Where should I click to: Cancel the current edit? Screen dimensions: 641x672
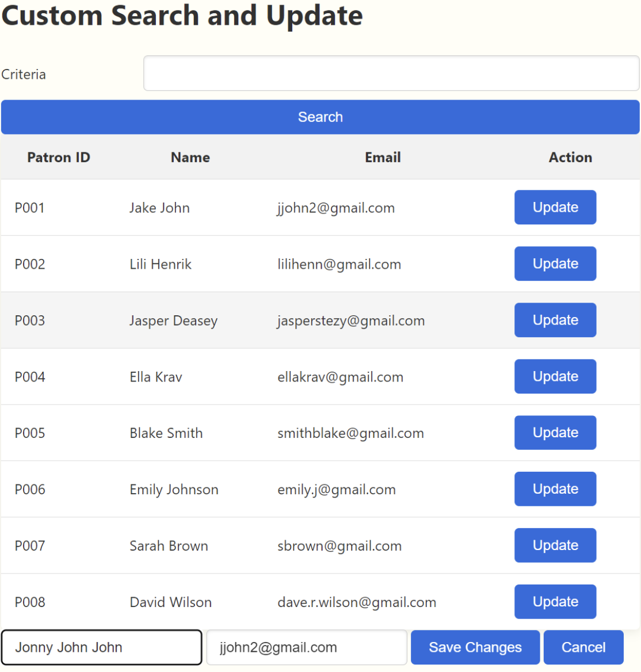pos(583,647)
